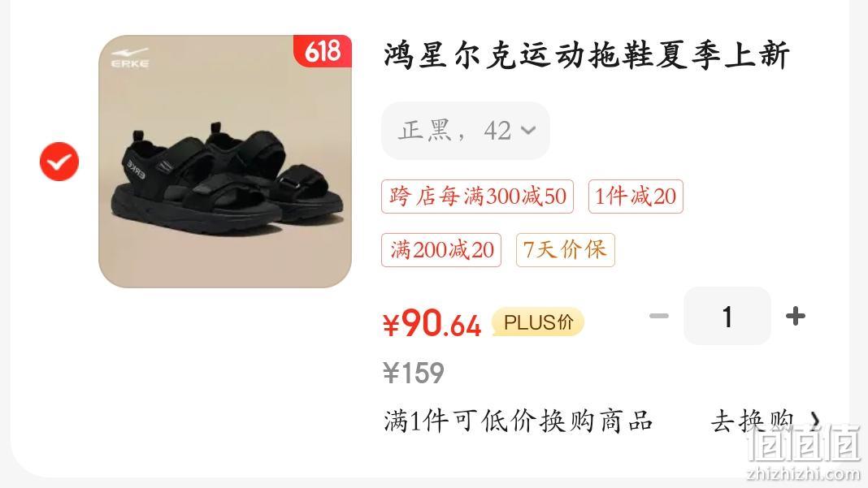Select the 跨店每满300减50 coupon tag
Screen dimensions: 868x488
click(x=477, y=196)
